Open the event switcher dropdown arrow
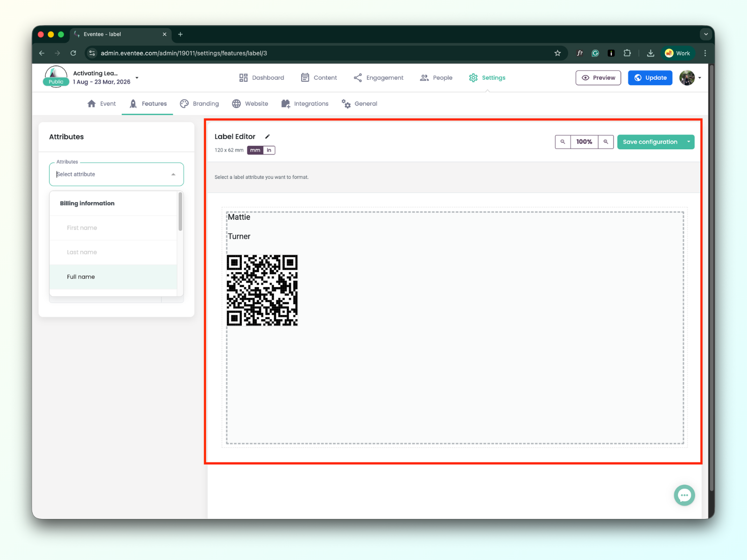The image size is (747, 560). click(137, 78)
